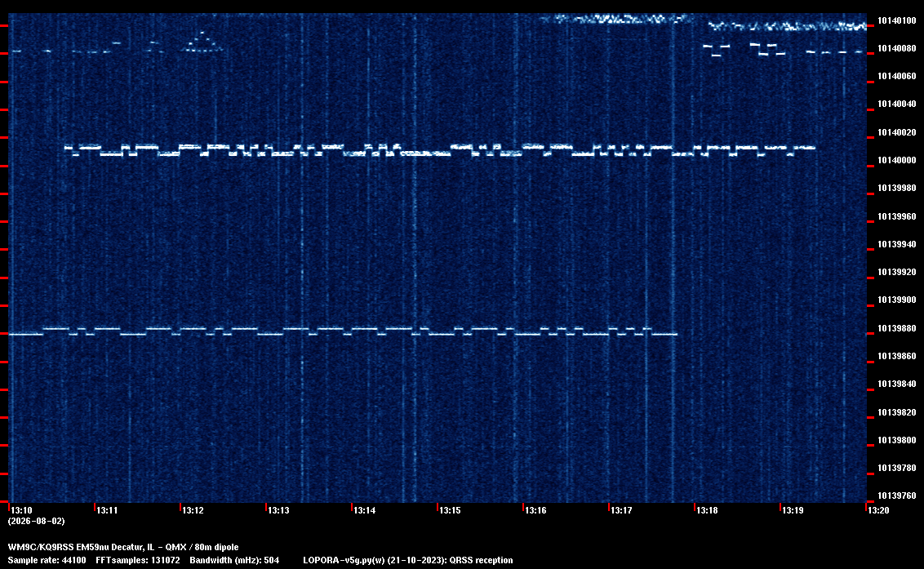Click the 10139780 frequency label
924x569 pixels.
tap(897, 468)
